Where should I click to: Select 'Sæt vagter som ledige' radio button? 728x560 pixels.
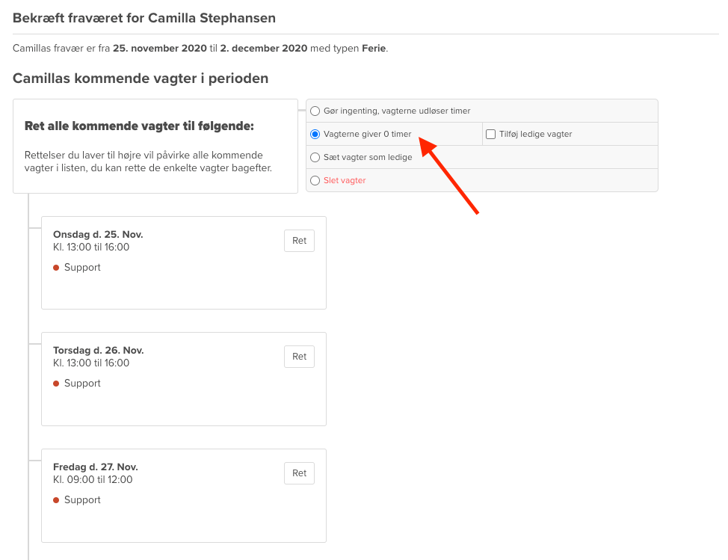click(315, 158)
